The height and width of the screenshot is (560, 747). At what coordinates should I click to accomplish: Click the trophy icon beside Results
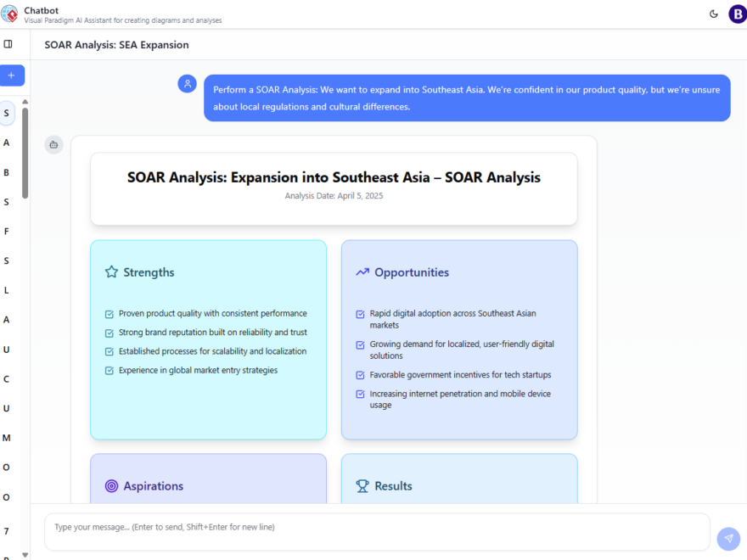[362, 485]
